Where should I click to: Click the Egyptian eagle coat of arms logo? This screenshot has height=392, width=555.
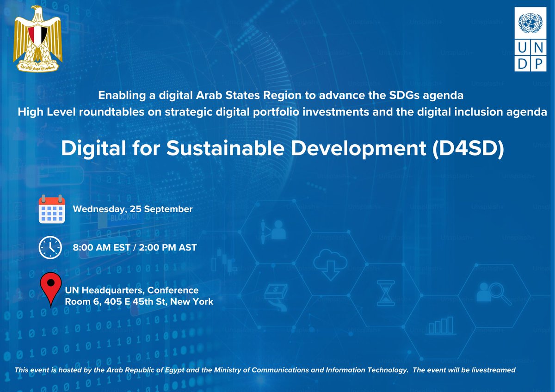pyautogui.click(x=38, y=39)
